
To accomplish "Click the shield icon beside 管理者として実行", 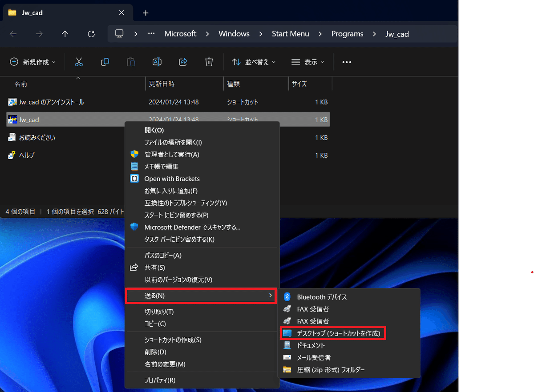I will pyautogui.click(x=134, y=154).
